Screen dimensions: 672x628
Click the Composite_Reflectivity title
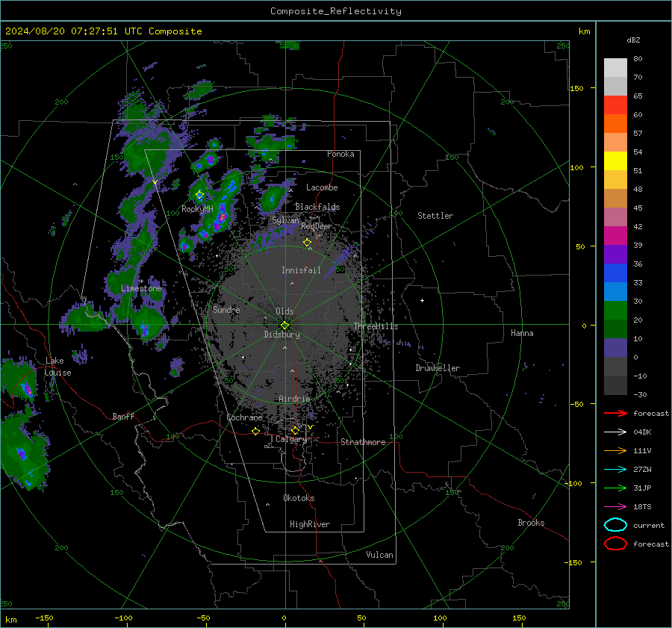(336, 11)
